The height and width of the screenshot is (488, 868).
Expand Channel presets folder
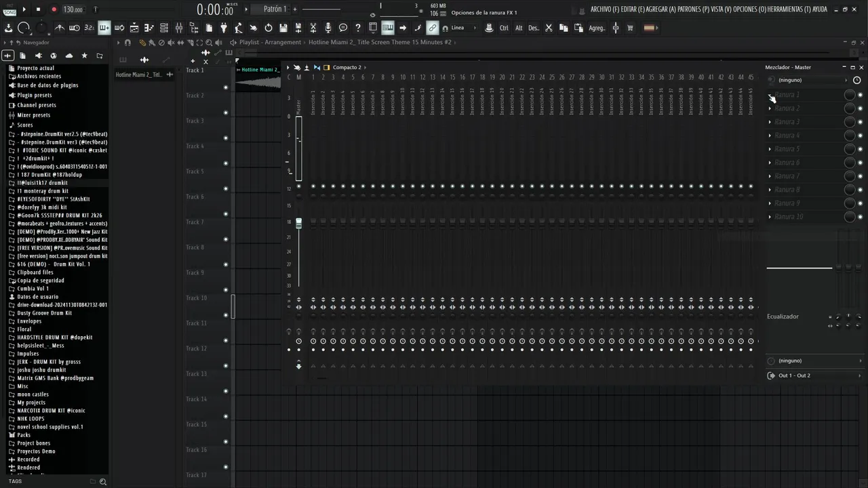click(x=37, y=105)
